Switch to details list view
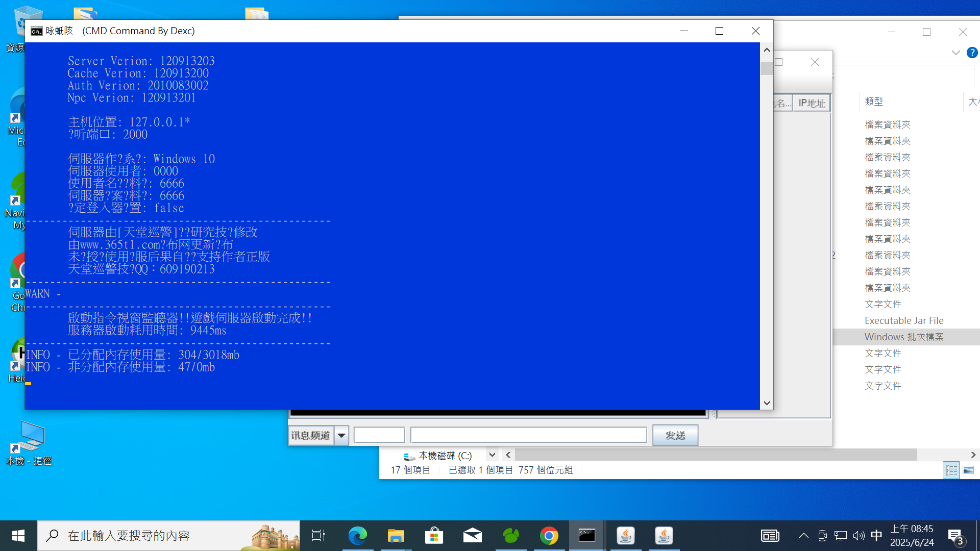 point(951,470)
